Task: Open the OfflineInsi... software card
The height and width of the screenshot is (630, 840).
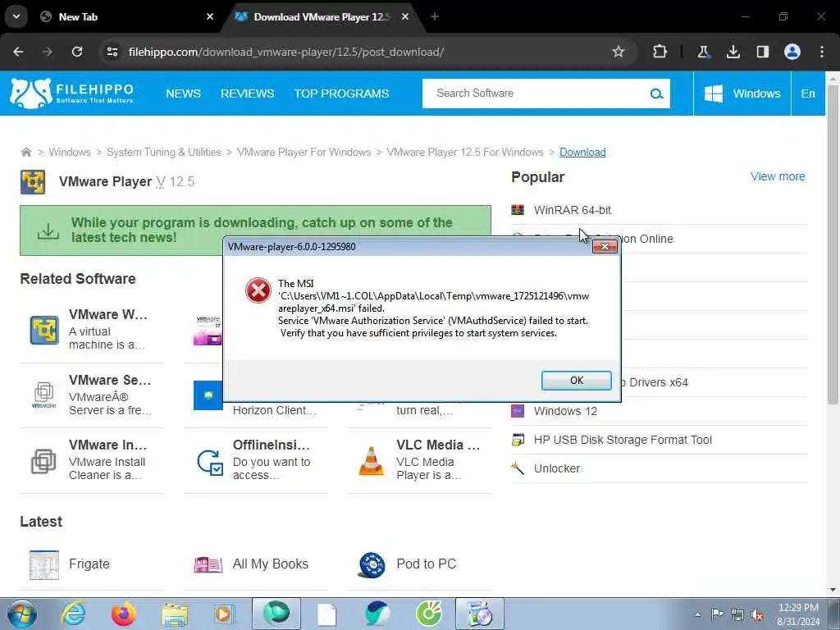Action: pyautogui.click(x=256, y=460)
